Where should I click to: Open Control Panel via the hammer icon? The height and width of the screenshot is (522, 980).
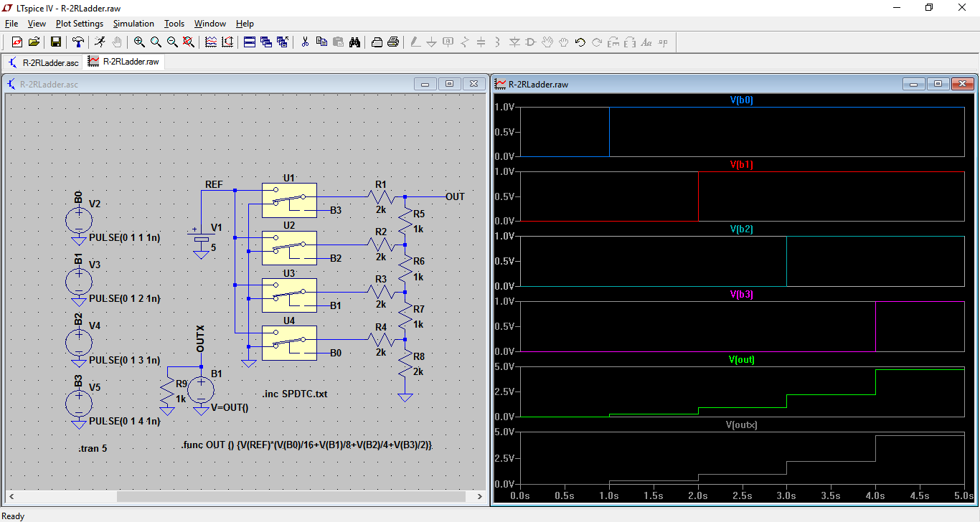[x=78, y=42]
